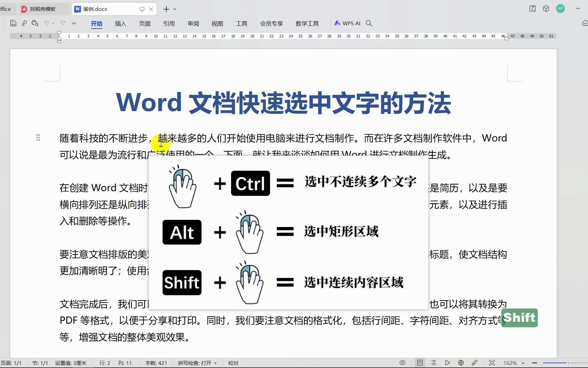Toggle page view mode in the status bar

[x=420, y=363]
